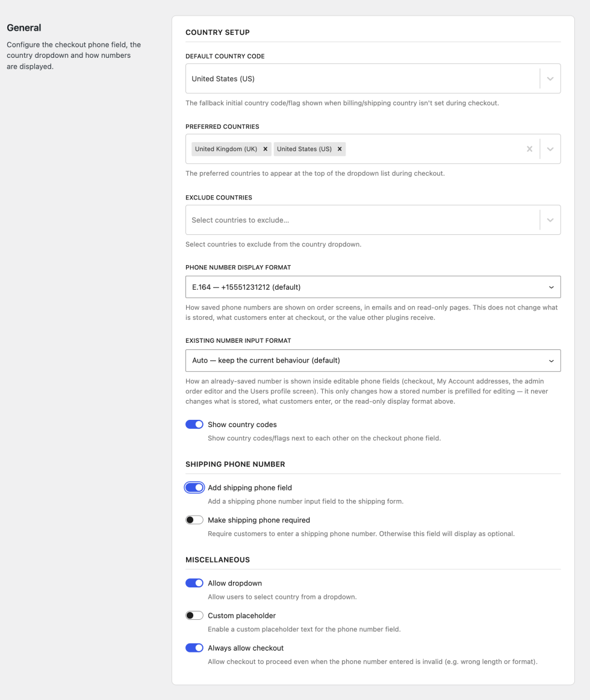Enable Make shipping phone required

[x=194, y=520]
